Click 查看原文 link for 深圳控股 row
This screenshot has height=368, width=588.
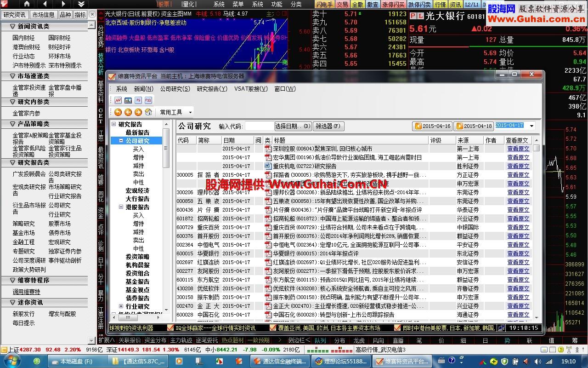point(518,149)
